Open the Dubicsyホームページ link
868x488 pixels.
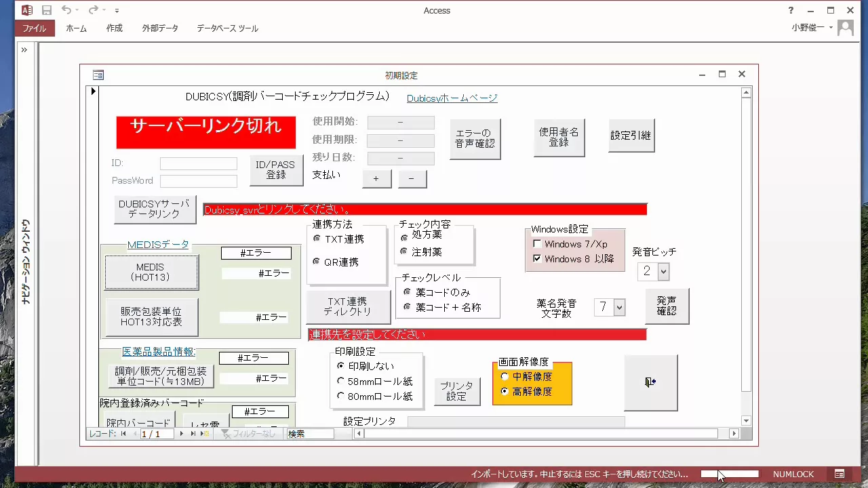pos(452,98)
